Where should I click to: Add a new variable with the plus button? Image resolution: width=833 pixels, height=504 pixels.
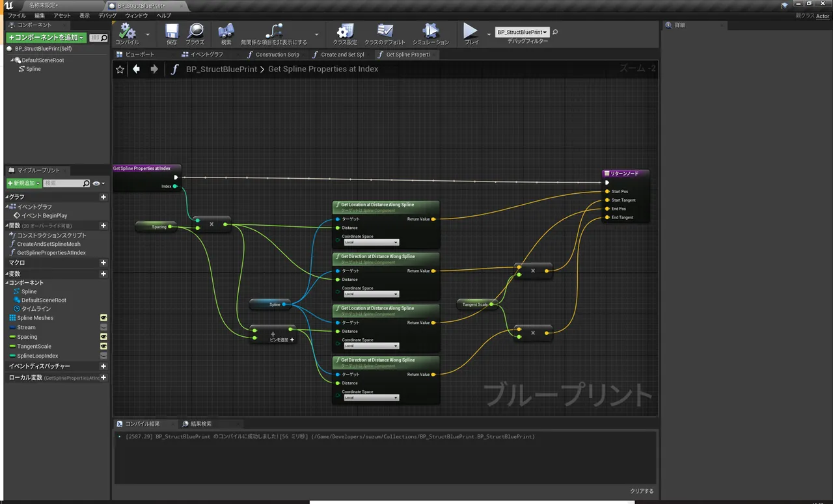click(103, 274)
